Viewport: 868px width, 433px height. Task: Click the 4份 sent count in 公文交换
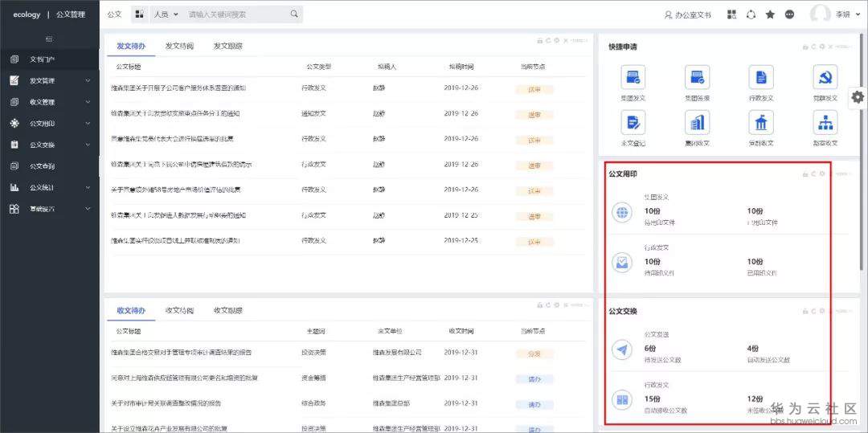click(753, 349)
